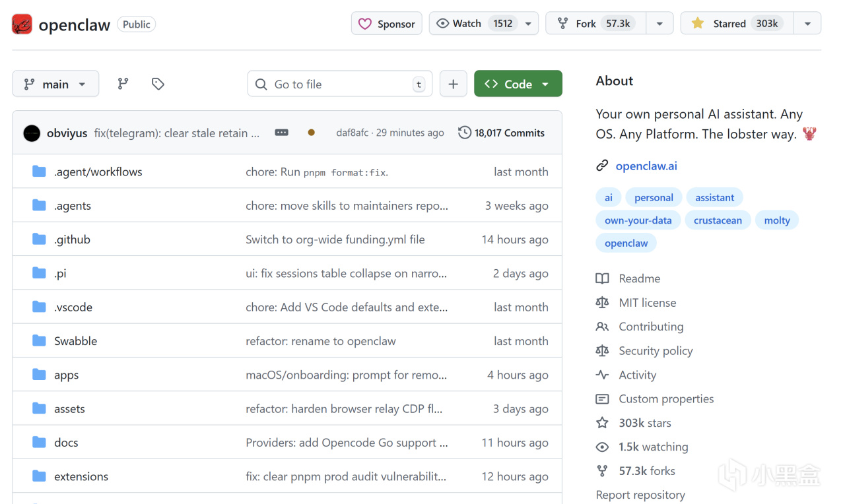Viewport: 845px width, 504px height.
Task: Select the own-your-data topic tag
Action: pyautogui.click(x=638, y=220)
